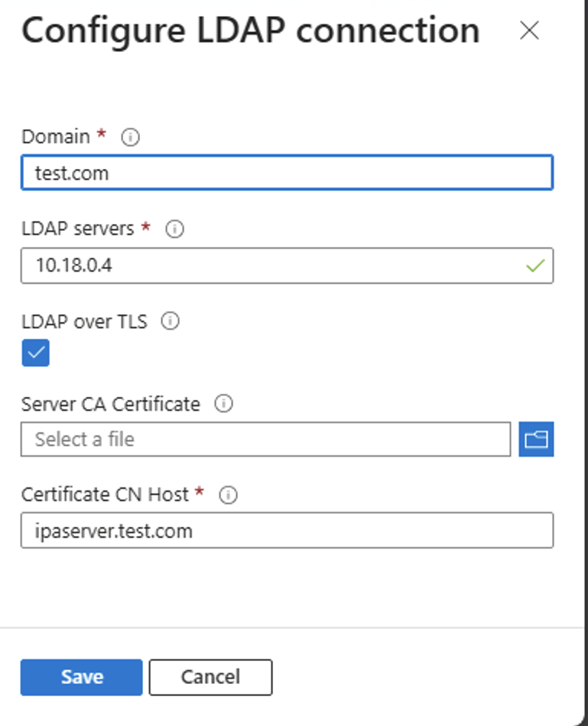This screenshot has height=726, width=588.
Task: Click the green validation checkmark in LDAP servers
Action: coord(536,266)
